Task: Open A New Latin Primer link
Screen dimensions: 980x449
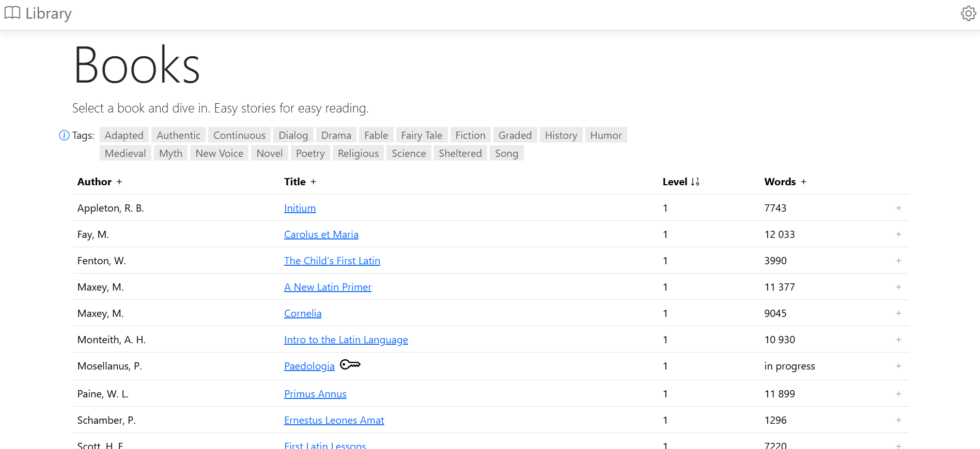Action: click(x=328, y=287)
